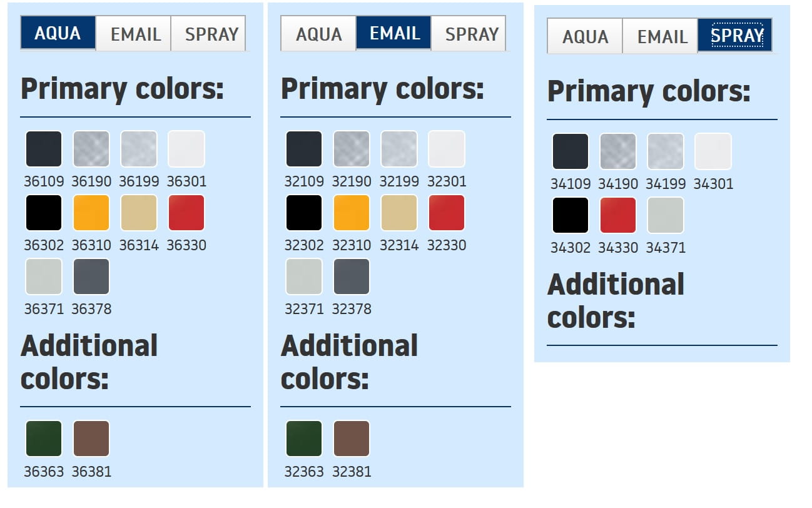Switch to the AQUA tab in the left panel

tap(58, 33)
